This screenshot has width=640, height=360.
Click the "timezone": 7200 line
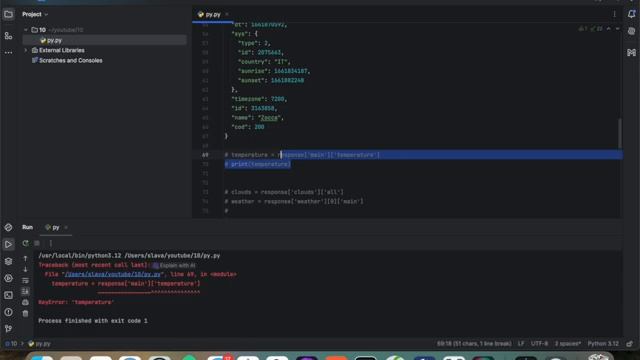259,99
